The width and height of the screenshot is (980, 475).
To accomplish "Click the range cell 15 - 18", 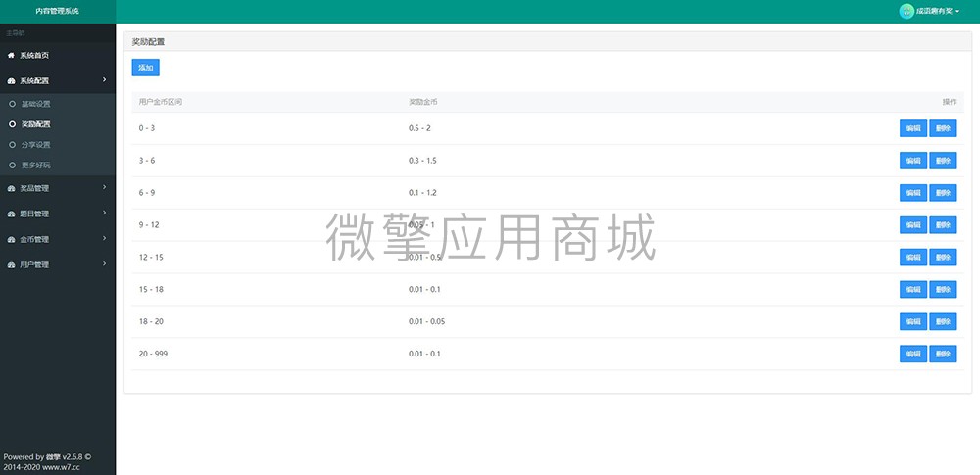I will 151,289.
